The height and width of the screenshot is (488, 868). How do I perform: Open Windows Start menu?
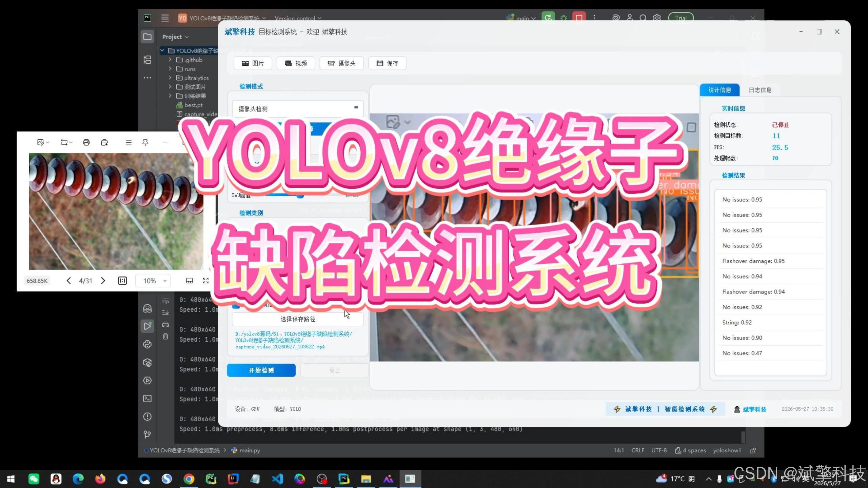pyautogui.click(x=11, y=479)
